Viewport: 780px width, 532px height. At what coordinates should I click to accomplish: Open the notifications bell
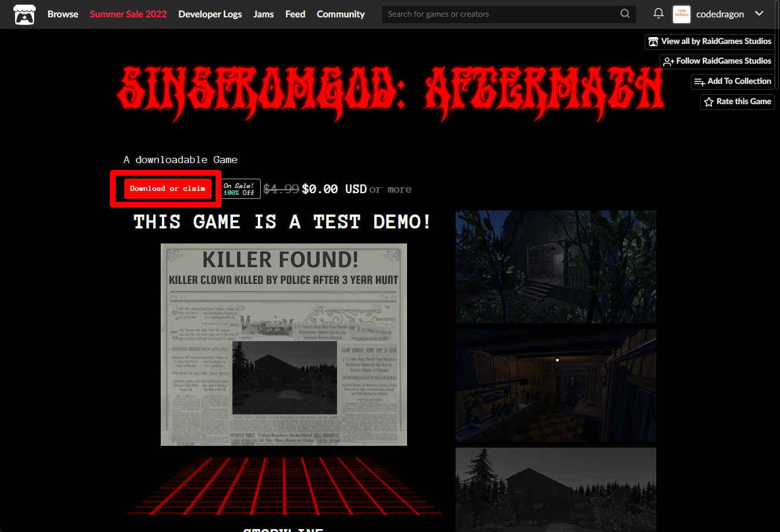tap(658, 13)
